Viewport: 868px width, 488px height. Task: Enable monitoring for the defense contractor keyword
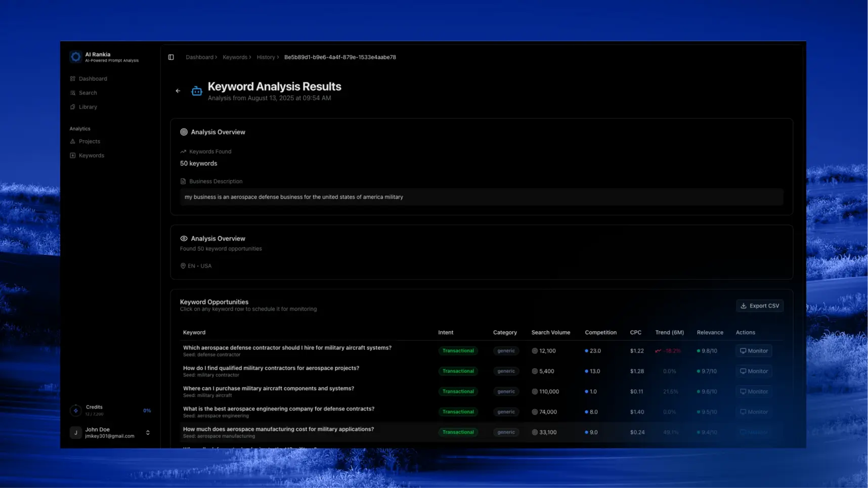753,350
